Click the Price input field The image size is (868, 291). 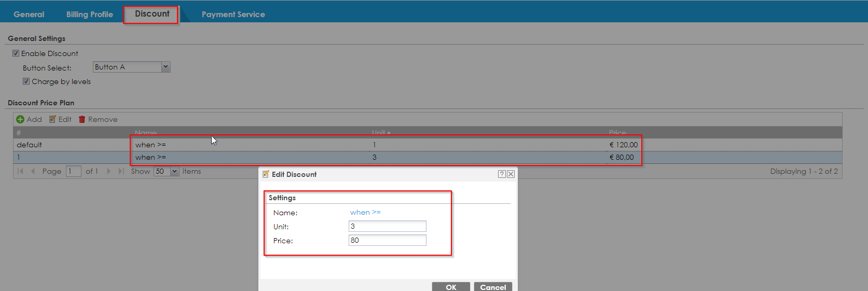(387, 240)
